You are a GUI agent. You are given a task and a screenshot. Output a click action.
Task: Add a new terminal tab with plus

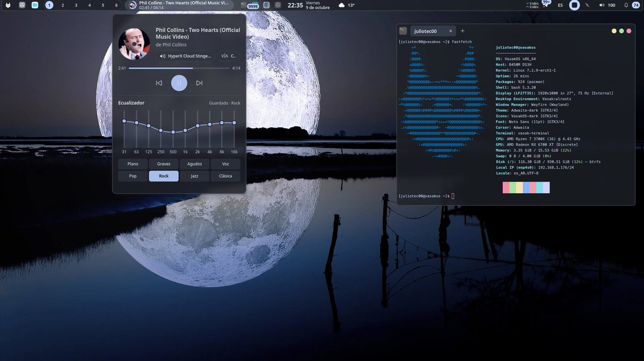tap(463, 31)
